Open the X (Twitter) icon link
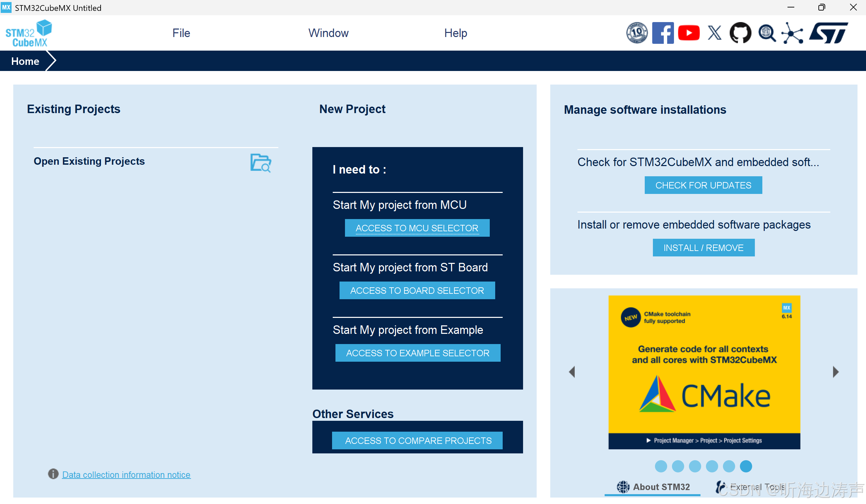Image resolution: width=866 pixels, height=504 pixels. (x=714, y=33)
